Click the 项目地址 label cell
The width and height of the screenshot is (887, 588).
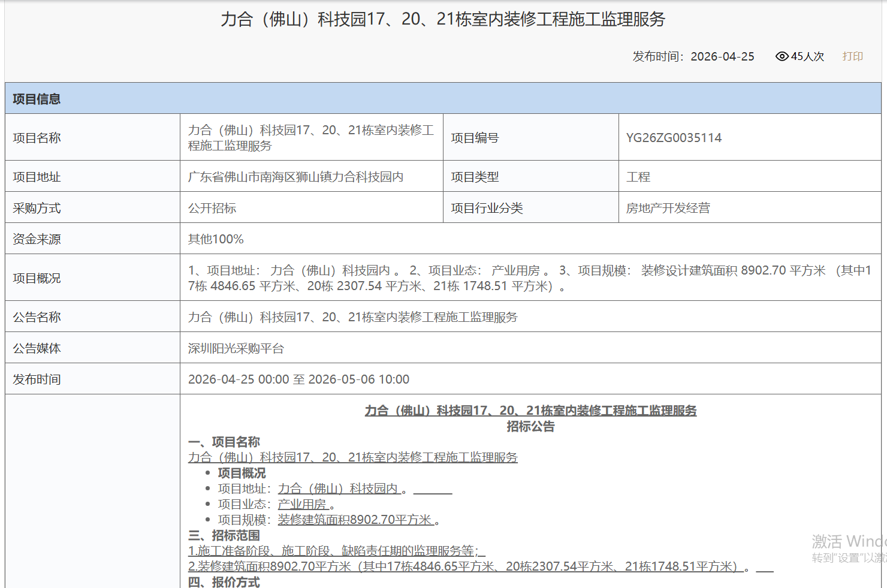[93, 176]
